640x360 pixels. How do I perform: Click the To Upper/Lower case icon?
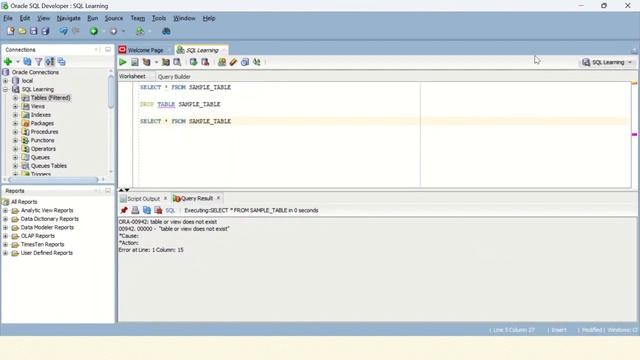tap(256, 62)
